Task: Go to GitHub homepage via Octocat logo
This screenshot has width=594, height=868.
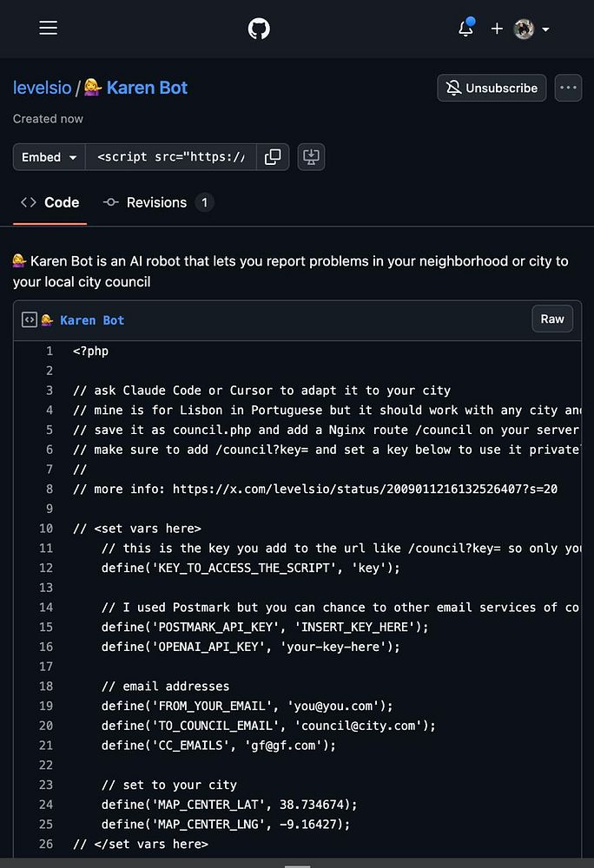Action: coord(259,29)
